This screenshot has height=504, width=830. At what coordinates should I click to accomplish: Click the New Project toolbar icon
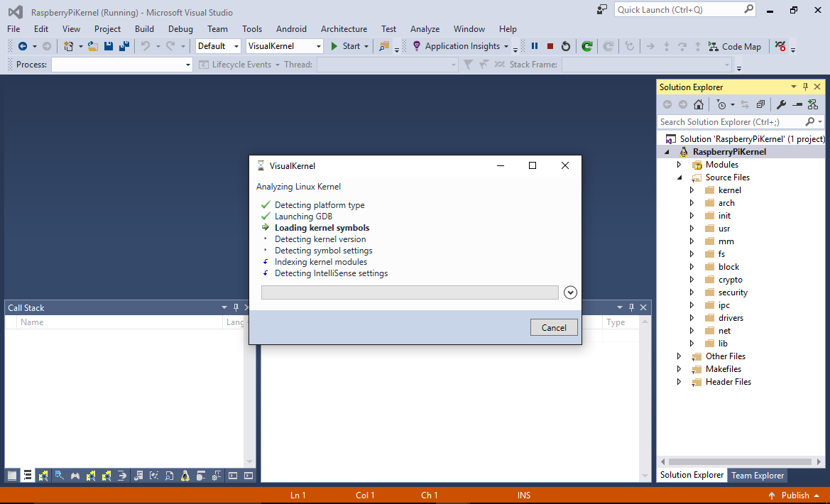[68, 47]
